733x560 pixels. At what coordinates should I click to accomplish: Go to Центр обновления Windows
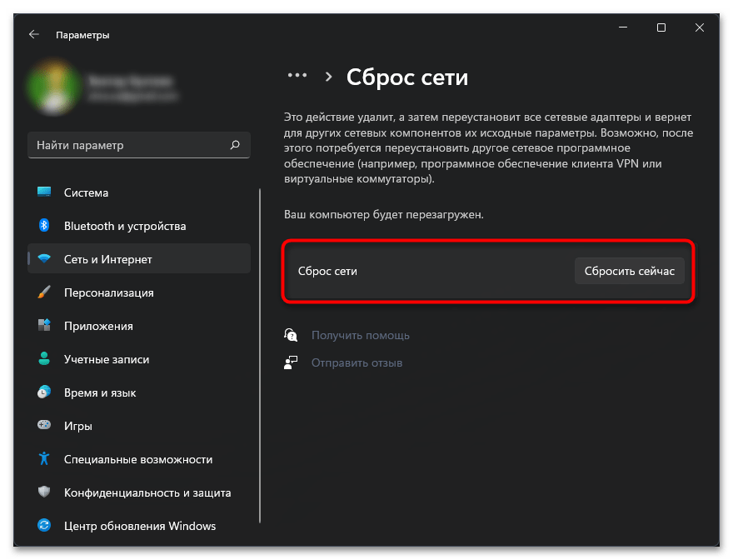(139, 525)
